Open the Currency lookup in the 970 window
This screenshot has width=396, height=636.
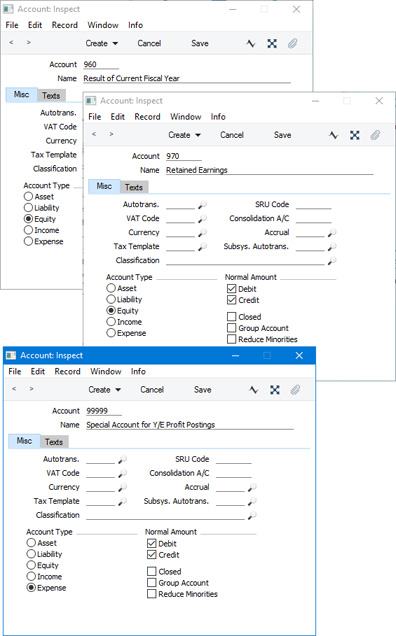pos(202,233)
